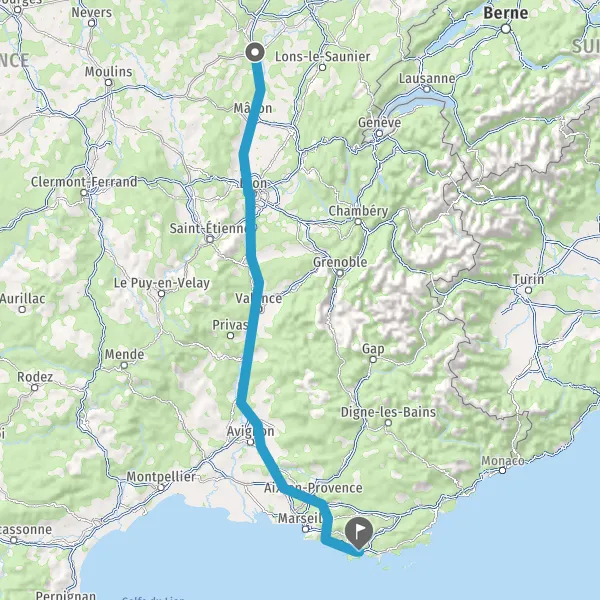Select the Digne-les-Bains label
Viewport: 600px width, 600px height.
(388, 412)
